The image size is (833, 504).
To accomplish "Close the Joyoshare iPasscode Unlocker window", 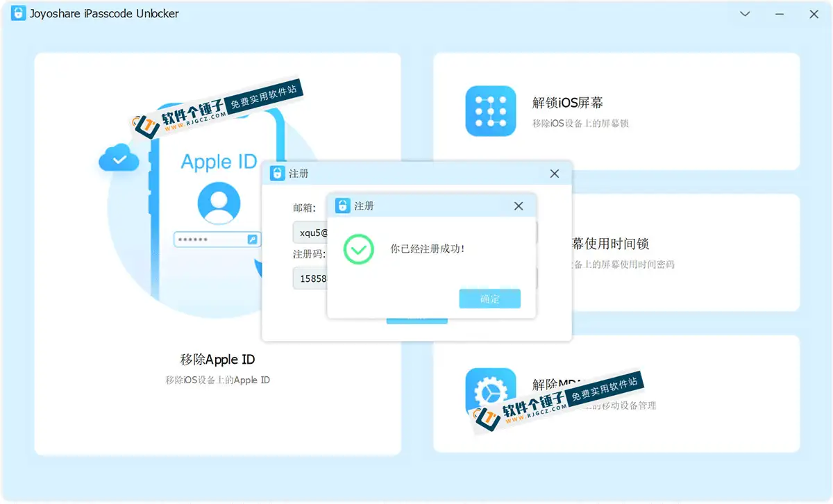I will [814, 14].
